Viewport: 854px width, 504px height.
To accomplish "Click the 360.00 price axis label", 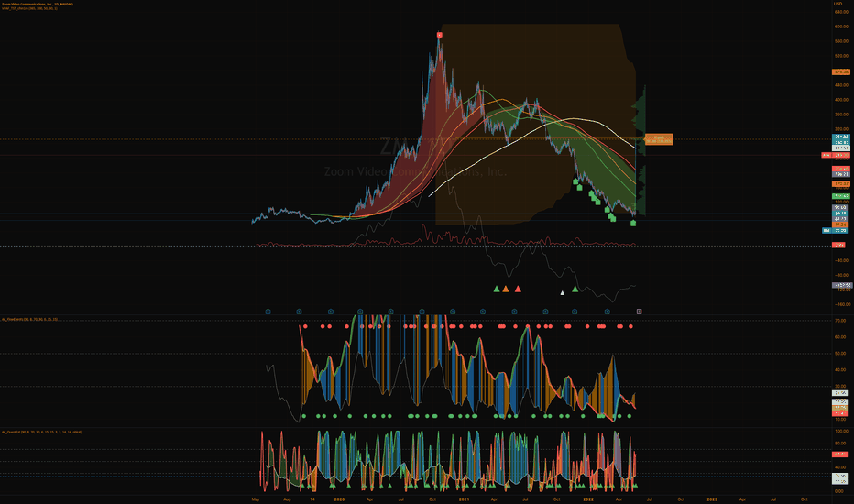I will pyautogui.click(x=841, y=115).
